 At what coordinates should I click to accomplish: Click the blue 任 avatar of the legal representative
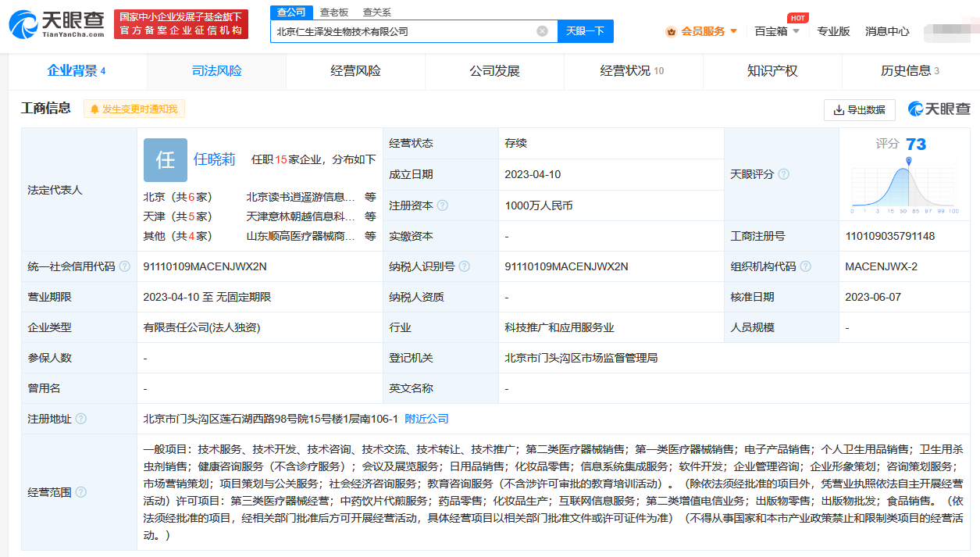166,159
